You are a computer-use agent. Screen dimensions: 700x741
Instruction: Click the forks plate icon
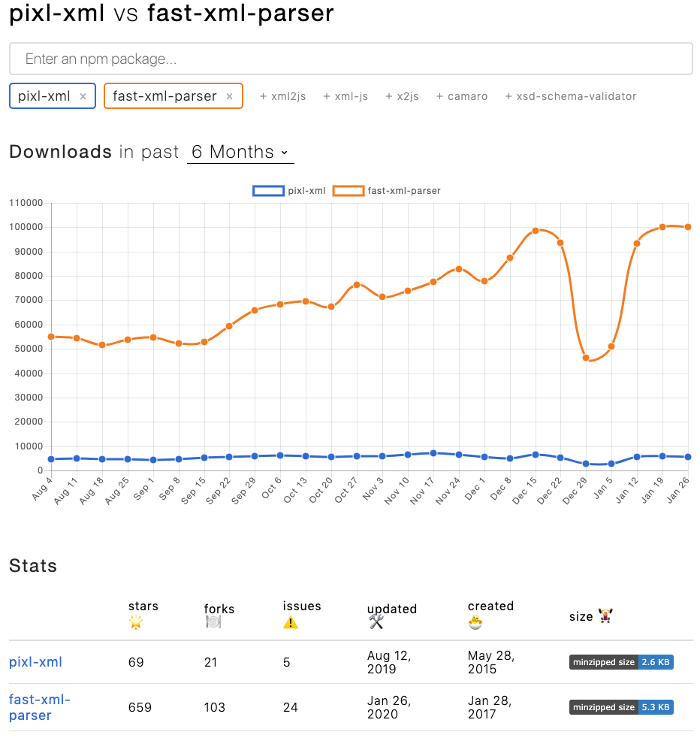(x=213, y=622)
